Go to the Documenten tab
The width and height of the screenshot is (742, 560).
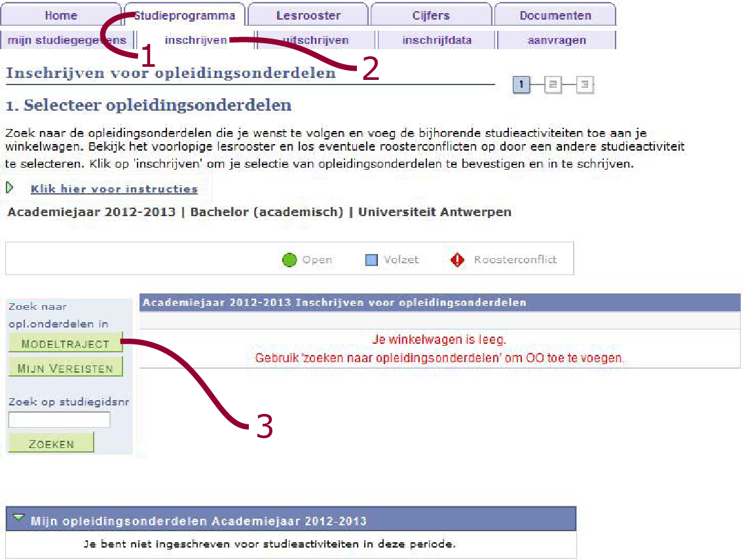(x=555, y=16)
